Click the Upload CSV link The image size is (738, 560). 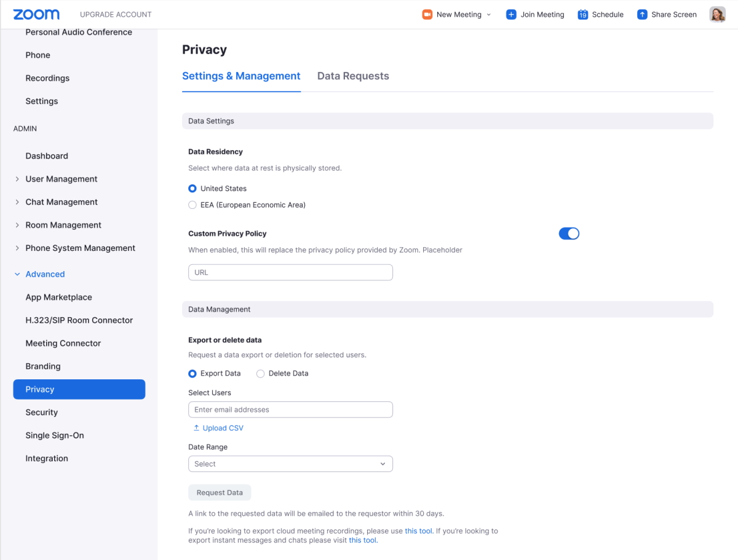point(223,428)
